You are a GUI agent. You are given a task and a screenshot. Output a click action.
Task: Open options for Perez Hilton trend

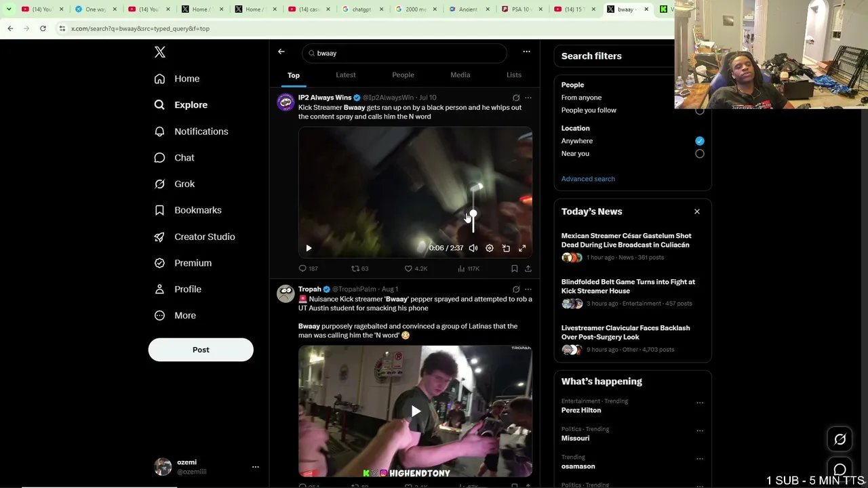click(x=700, y=403)
